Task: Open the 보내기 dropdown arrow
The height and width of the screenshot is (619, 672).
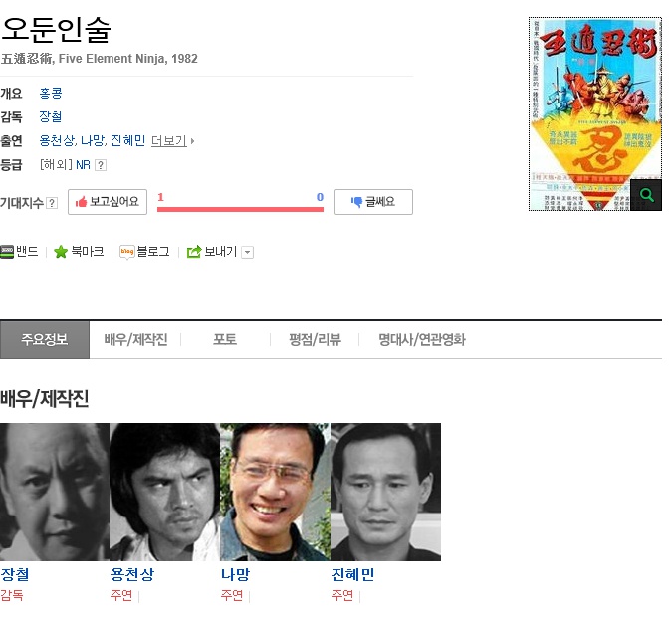Action: 248,253
